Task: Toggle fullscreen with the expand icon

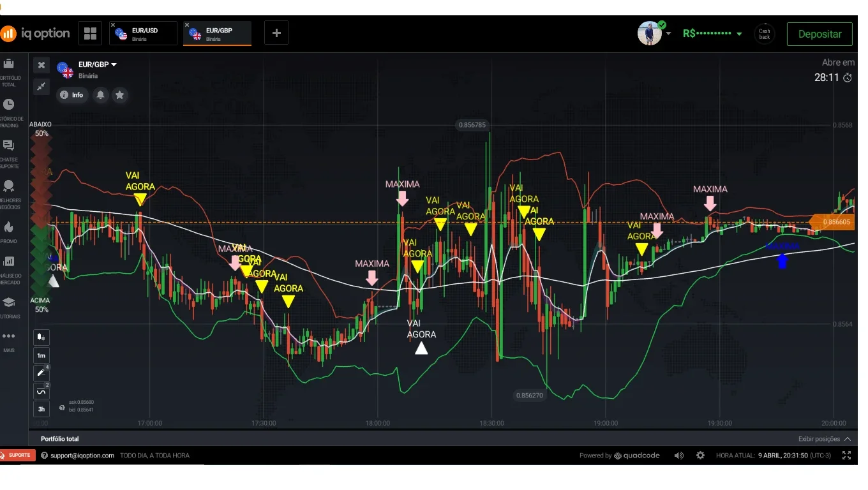Action: [x=847, y=456]
